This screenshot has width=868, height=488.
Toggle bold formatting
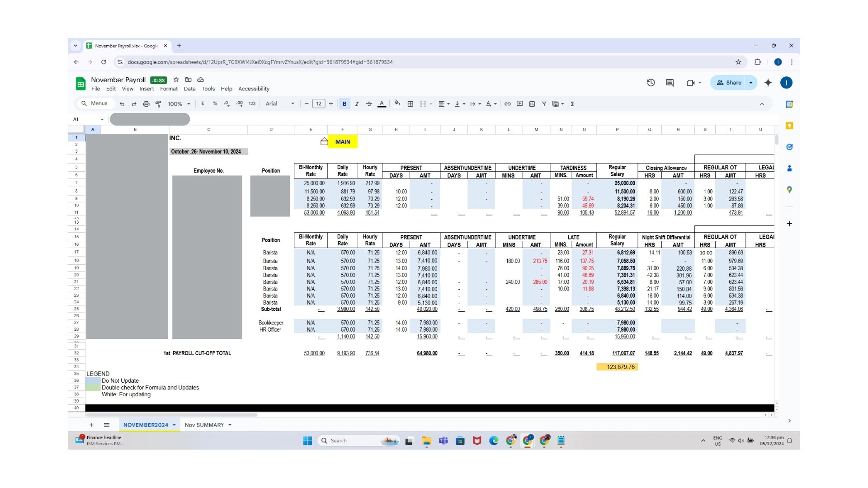pos(344,104)
